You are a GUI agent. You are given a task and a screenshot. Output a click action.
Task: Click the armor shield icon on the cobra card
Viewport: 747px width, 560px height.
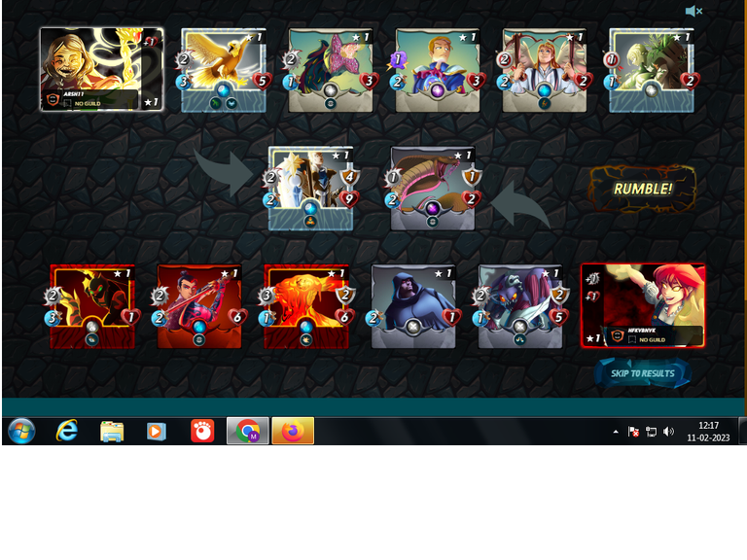click(x=471, y=177)
